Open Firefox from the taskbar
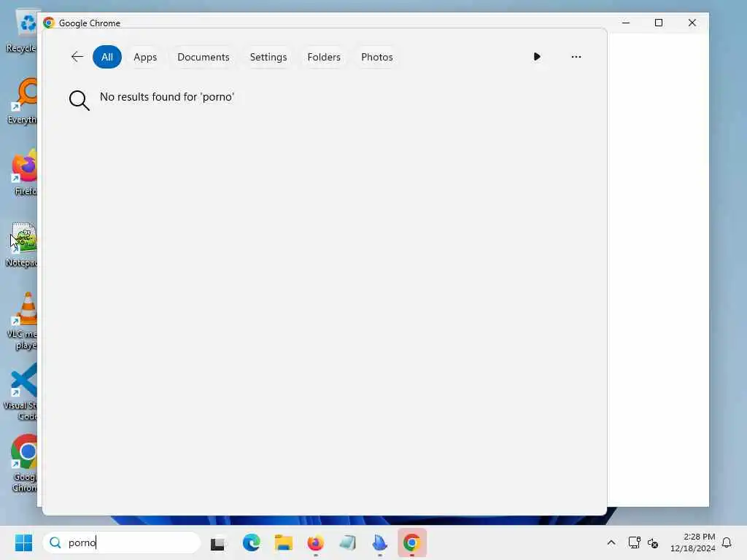 (315, 542)
